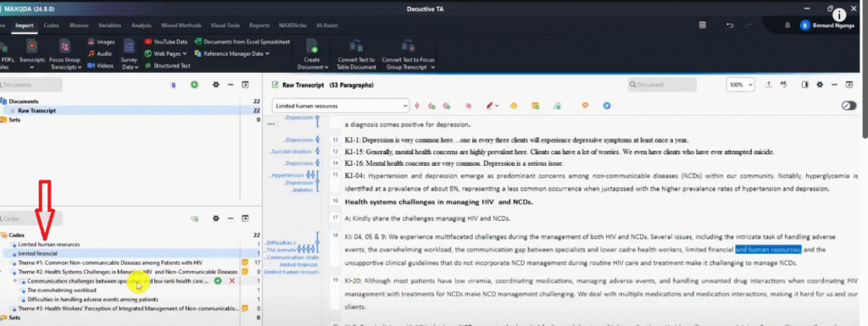The image size is (868, 326).
Task: Open Focus Group Transcripts dropdown
Action: 65,54
